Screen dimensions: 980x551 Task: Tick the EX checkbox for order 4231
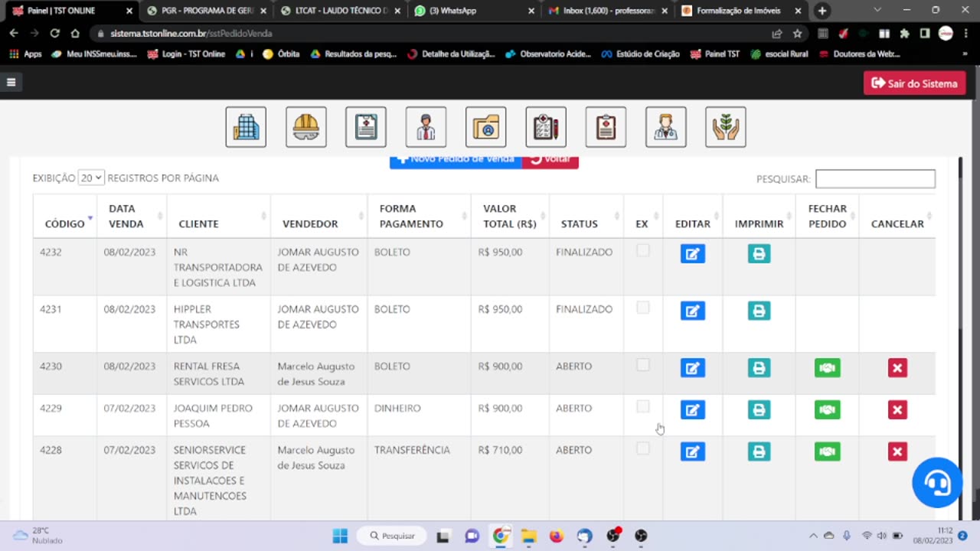coord(643,308)
